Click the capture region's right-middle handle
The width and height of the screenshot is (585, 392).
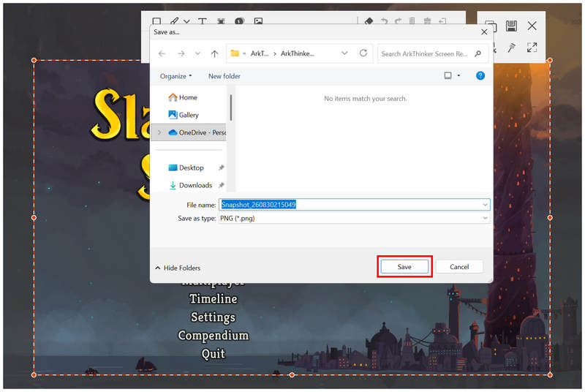(x=550, y=217)
